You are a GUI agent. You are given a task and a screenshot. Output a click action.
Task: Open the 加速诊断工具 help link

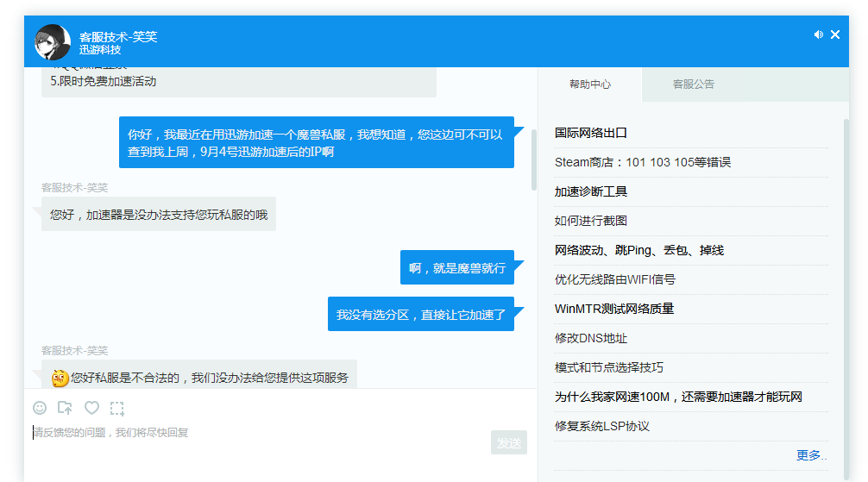[591, 191]
